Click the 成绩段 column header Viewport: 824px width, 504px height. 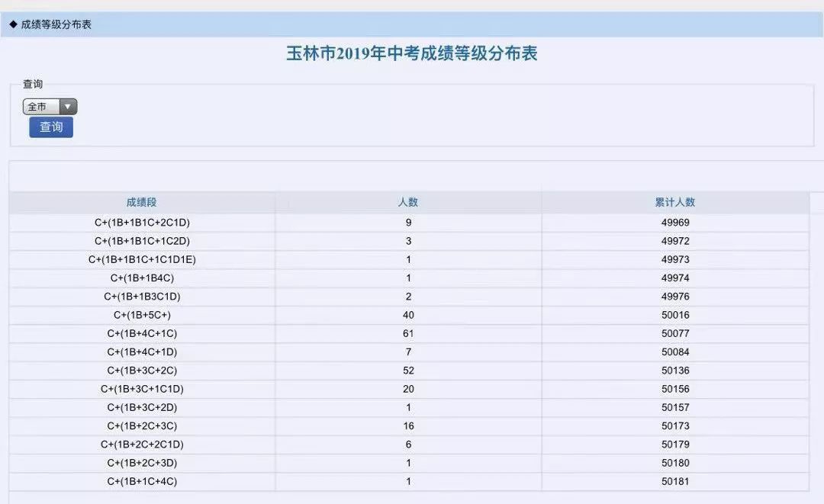141,202
